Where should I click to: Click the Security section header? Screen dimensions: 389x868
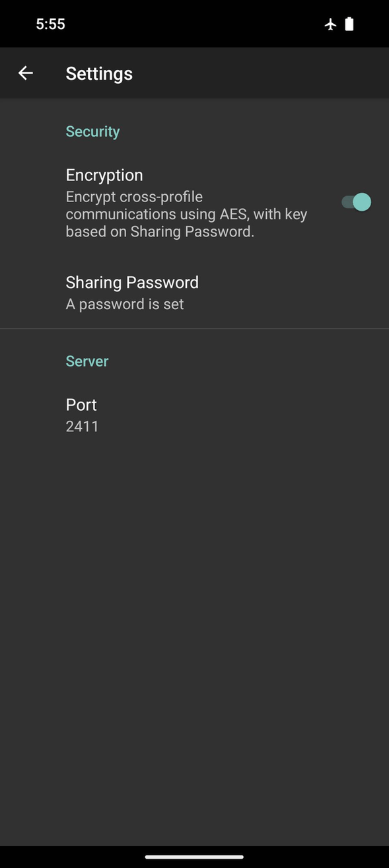[92, 131]
